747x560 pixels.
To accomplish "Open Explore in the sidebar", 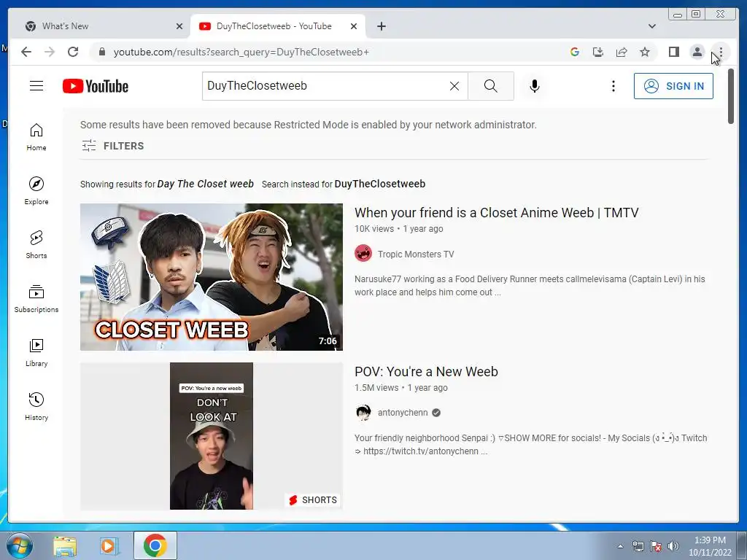I will (x=36, y=191).
